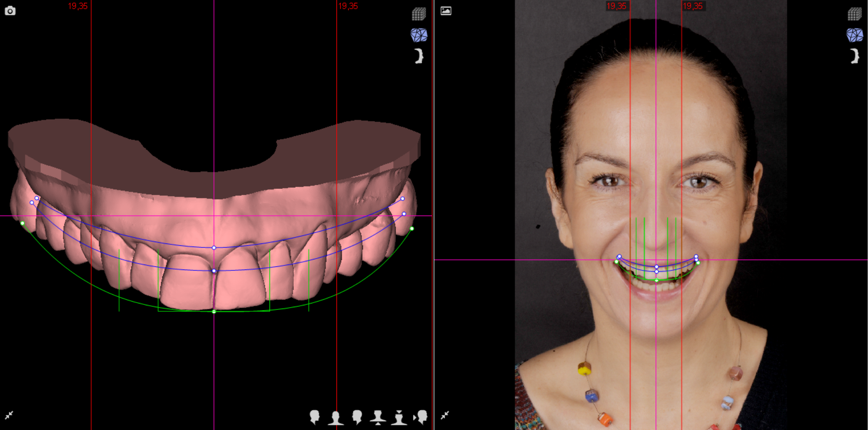This screenshot has height=430, width=868.
Task: Click the picture icon in the photo panel
Action: click(445, 11)
